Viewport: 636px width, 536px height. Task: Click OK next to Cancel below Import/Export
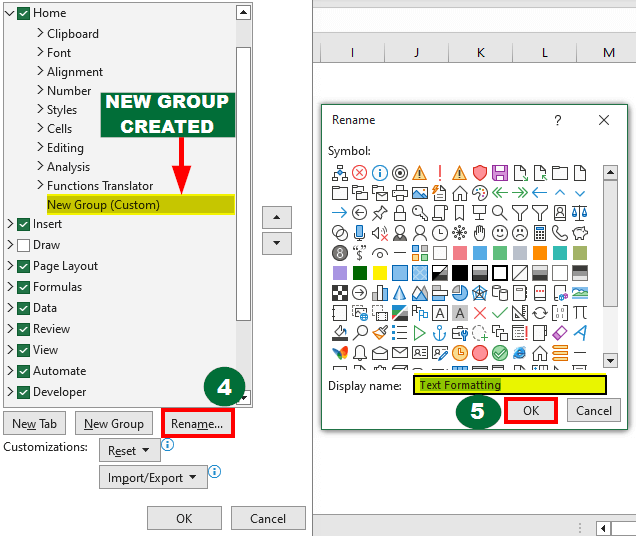click(185, 518)
